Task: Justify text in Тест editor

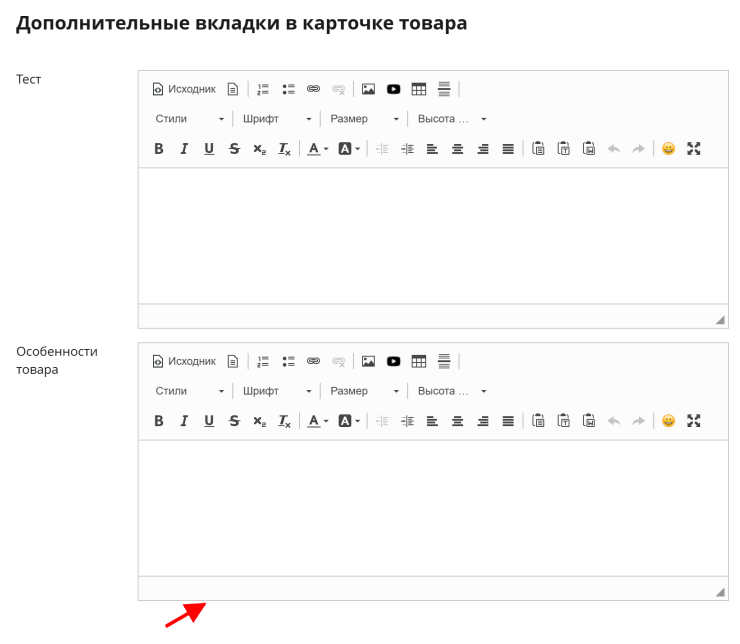Action: [508, 149]
